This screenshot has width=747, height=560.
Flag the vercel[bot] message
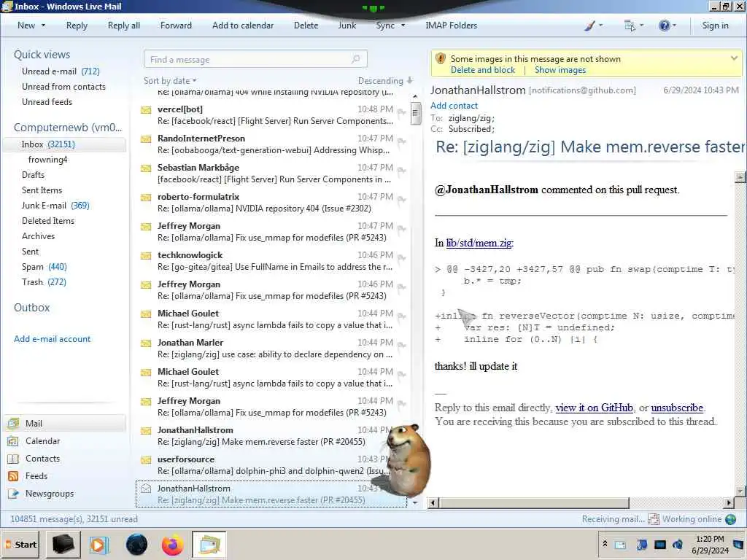click(x=402, y=112)
